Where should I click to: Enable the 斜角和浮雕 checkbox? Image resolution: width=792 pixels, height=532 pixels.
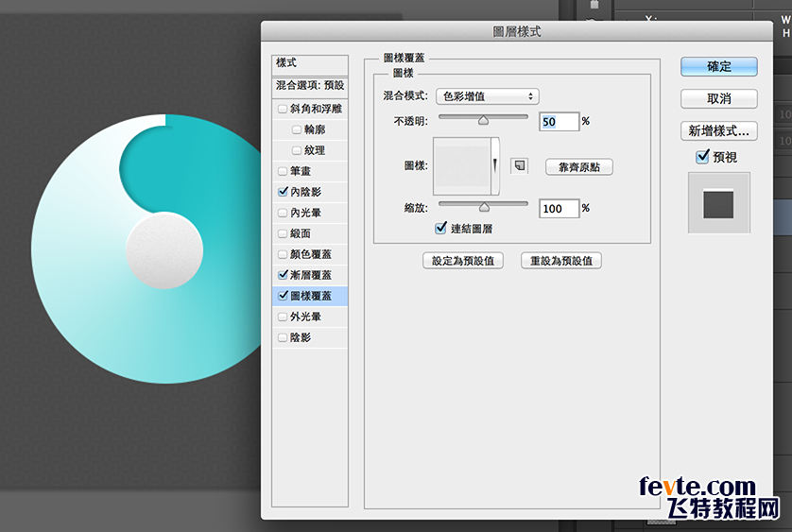coord(283,109)
